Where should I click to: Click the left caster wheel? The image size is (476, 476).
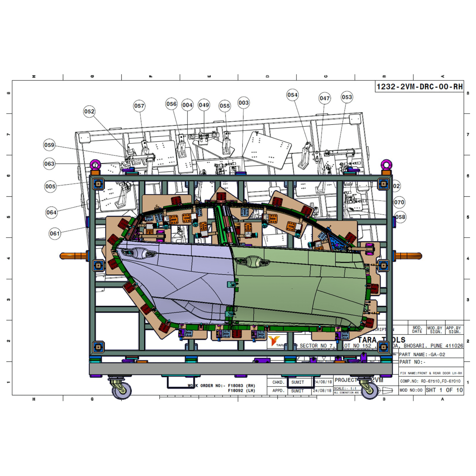(122, 390)
